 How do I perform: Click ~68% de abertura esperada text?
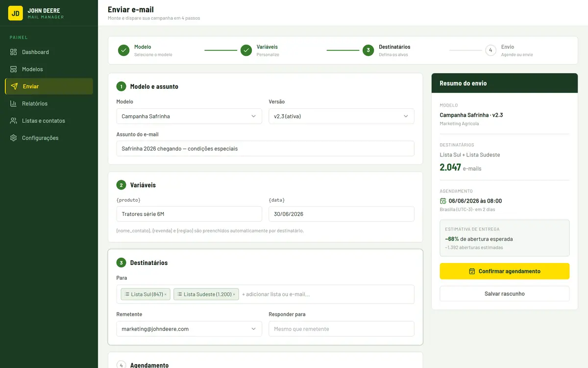pos(479,239)
